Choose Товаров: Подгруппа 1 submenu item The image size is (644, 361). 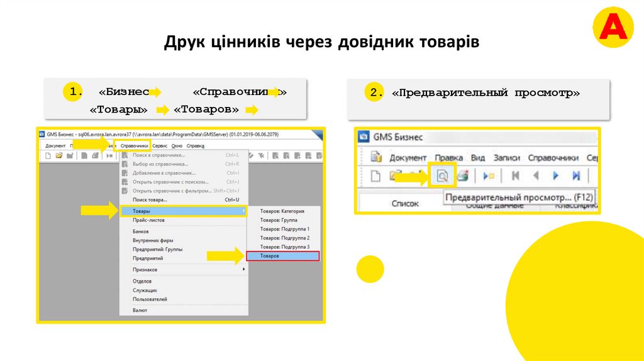point(282,229)
